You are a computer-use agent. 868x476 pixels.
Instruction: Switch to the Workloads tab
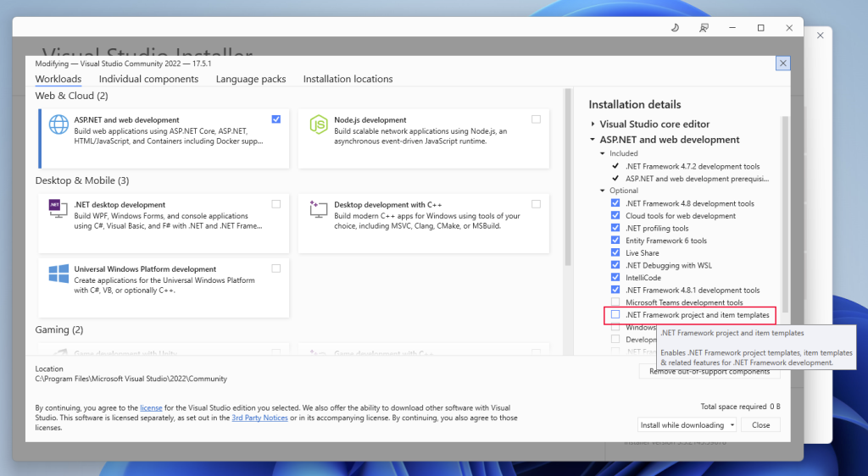click(58, 79)
